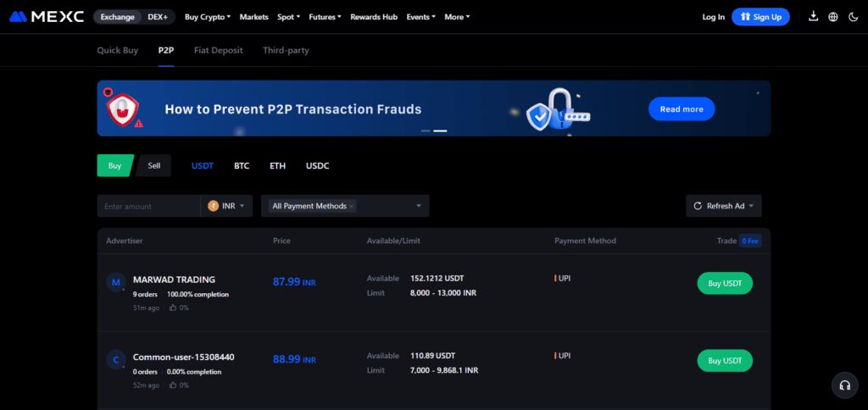Click the Payment Method column header

point(585,241)
